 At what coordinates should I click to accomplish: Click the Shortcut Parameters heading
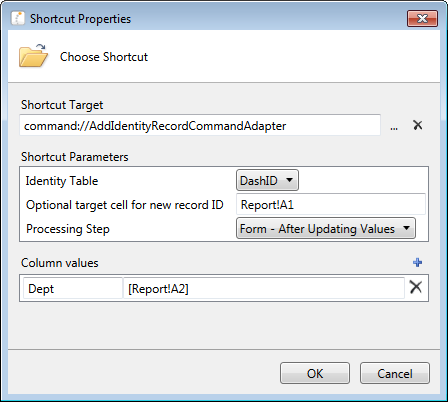75,157
